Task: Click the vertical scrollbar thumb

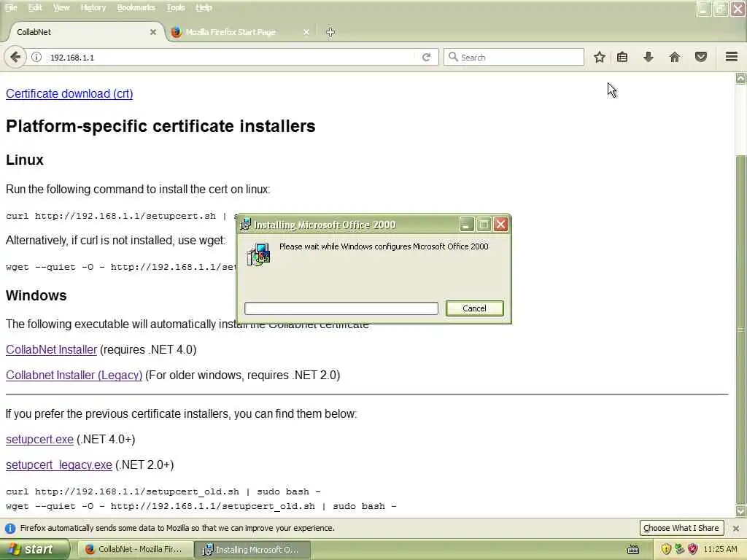Action: 741,329
